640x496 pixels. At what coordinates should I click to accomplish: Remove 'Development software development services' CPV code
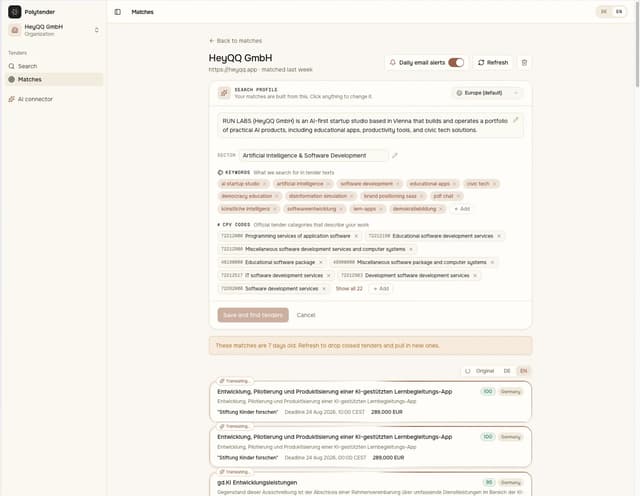tap(475, 276)
